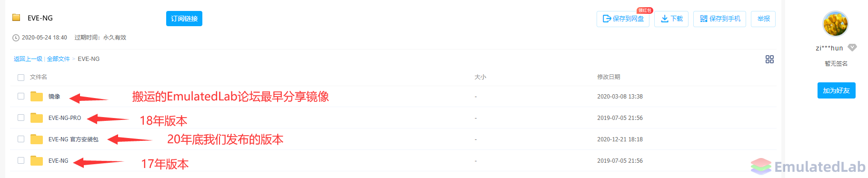Click 加为好友 add friend button
Screen dimensions: 868x178
pos(836,90)
